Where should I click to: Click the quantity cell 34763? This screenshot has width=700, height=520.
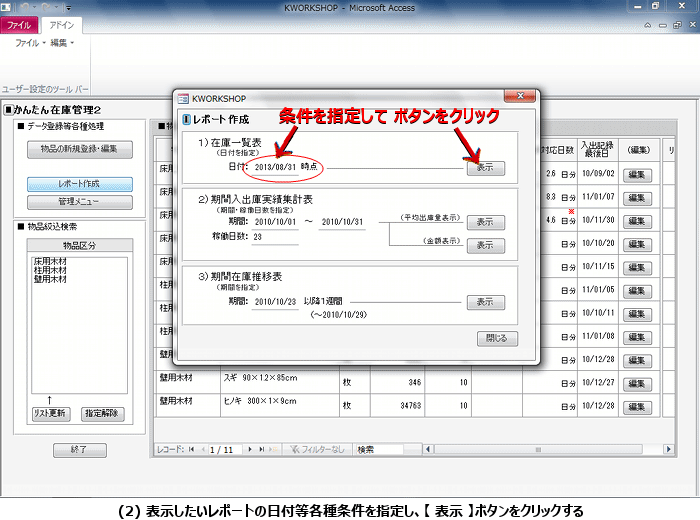pos(397,405)
